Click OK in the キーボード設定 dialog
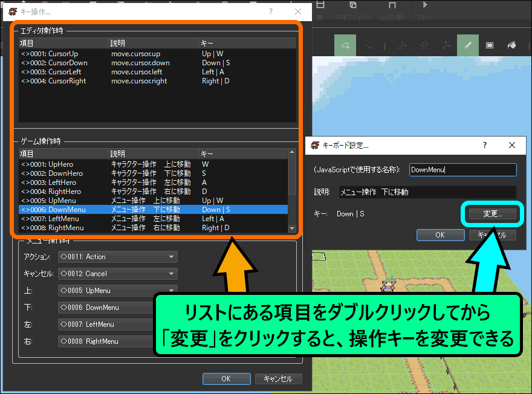532x394 pixels. coord(440,235)
